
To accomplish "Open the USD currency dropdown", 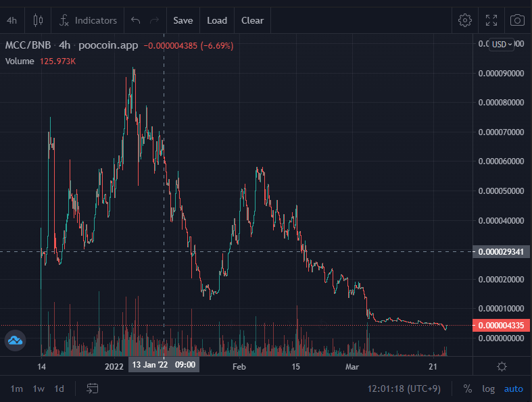I will (x=502, y=45).
